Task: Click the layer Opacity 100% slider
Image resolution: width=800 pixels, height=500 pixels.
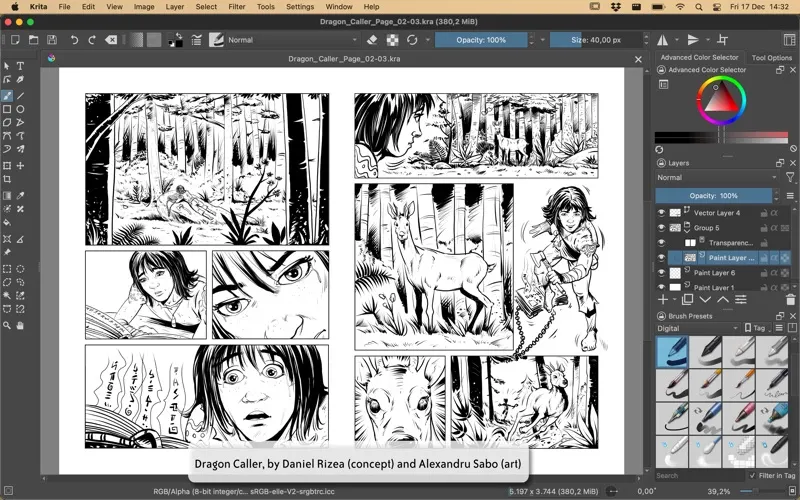Action: (x=713, y=195)
